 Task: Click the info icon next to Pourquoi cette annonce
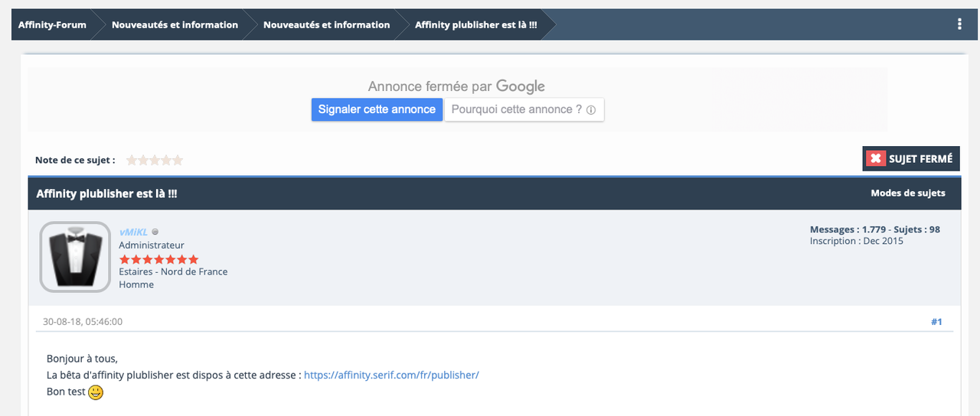tap(591, 110)
